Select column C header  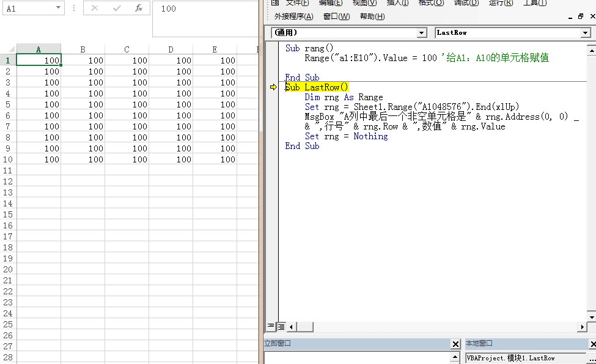(x=127, y=49)
